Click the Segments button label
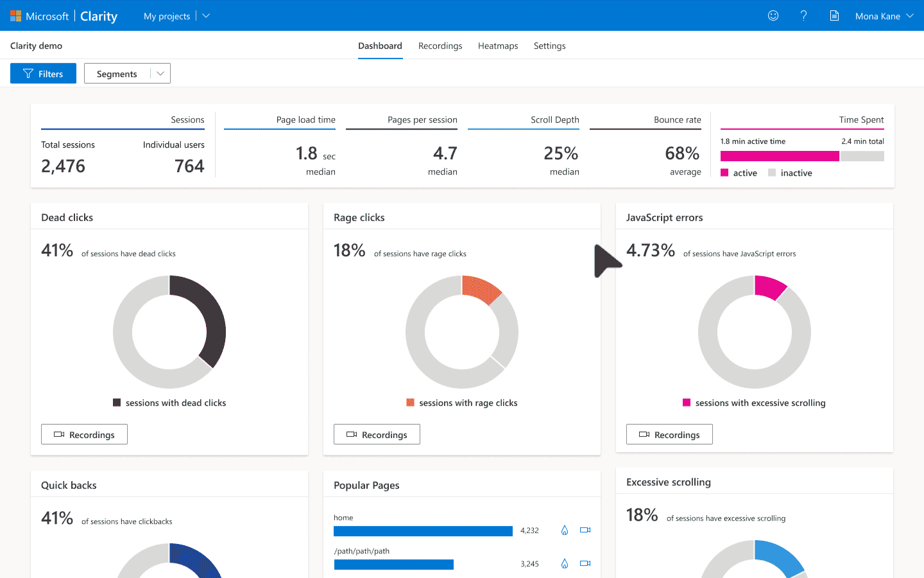Viewport: 924px width, 578px height. tap(117, 74)
